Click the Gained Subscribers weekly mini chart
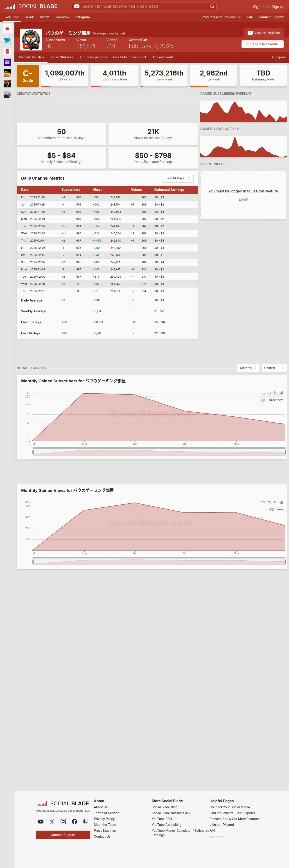The height and width of the screenshot is (868, 289). [x=243, y=111]
